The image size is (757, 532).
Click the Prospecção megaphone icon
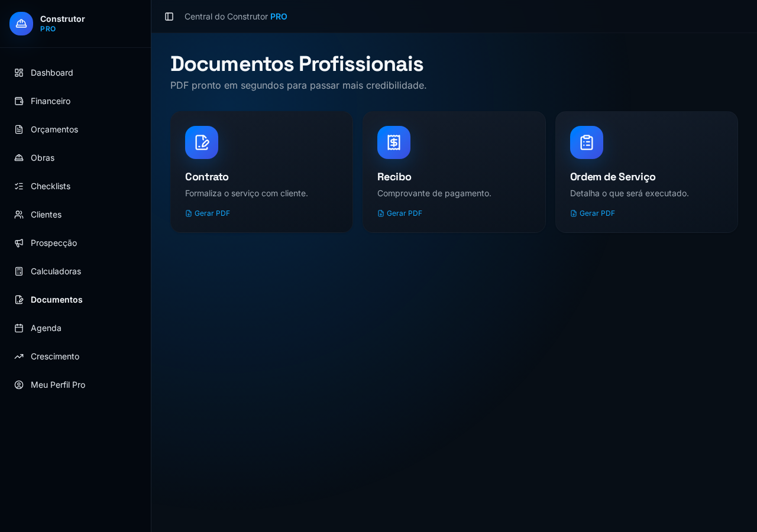[19, 243]
